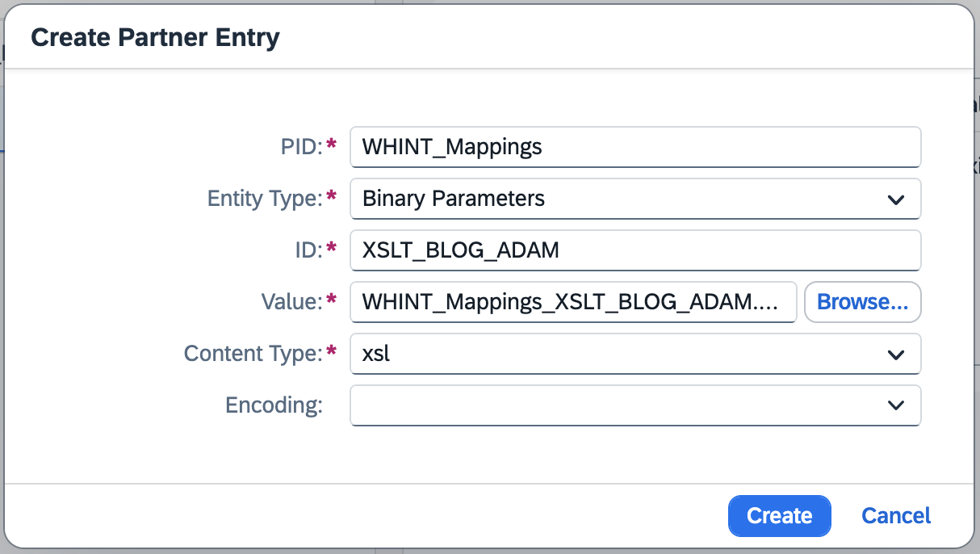Click the Binary Parameters text in Entity Type
This screenshot has width=980, height=554.
[x=454, y=199]
